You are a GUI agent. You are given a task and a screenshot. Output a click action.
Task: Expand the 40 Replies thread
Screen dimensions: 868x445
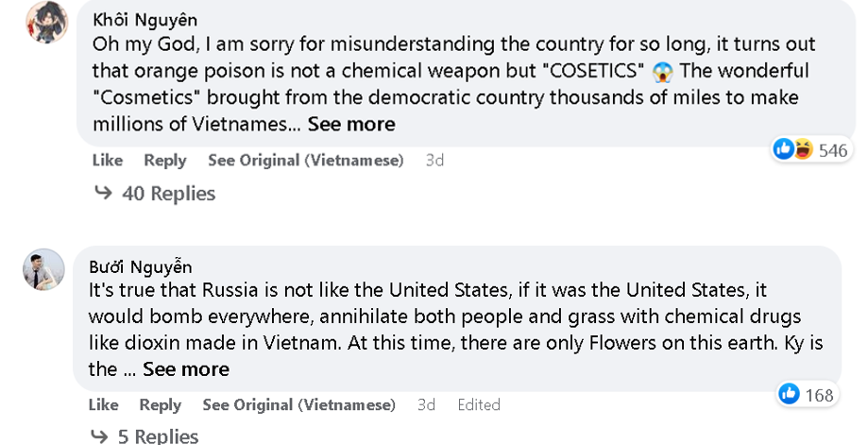(x=168, y=194)
